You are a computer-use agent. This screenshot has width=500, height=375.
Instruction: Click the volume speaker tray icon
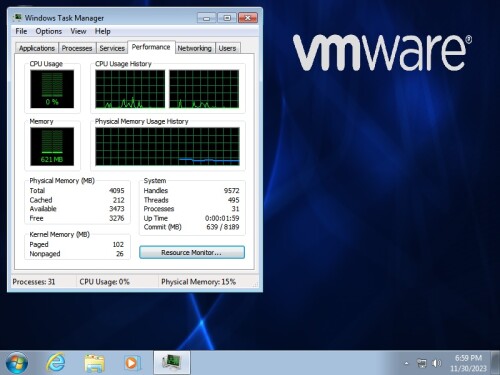(x=436, y=363)
